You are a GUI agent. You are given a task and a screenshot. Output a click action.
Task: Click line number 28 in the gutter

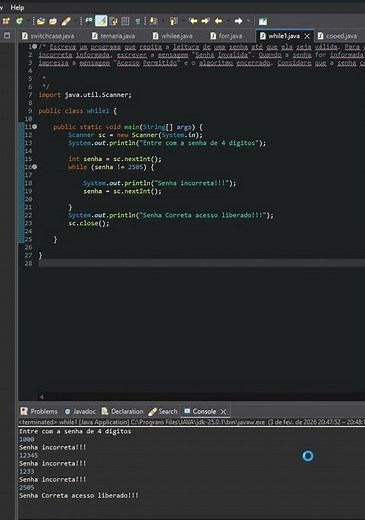[28, 263]
